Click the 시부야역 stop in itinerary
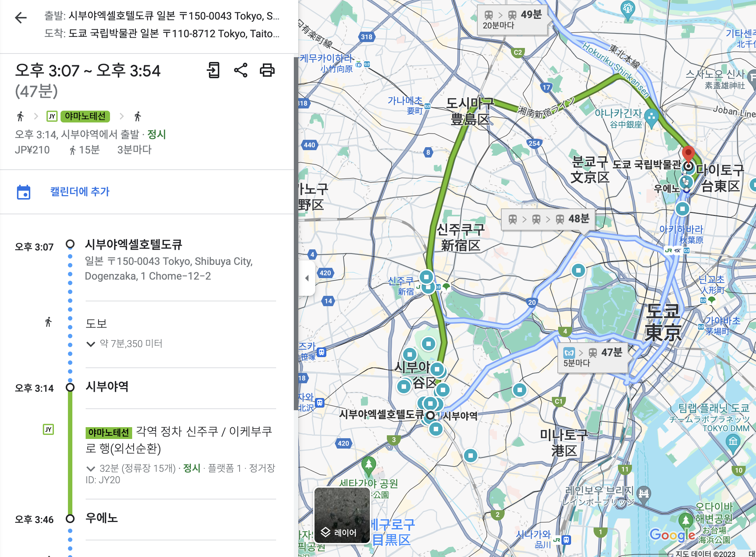 [107, 387]
